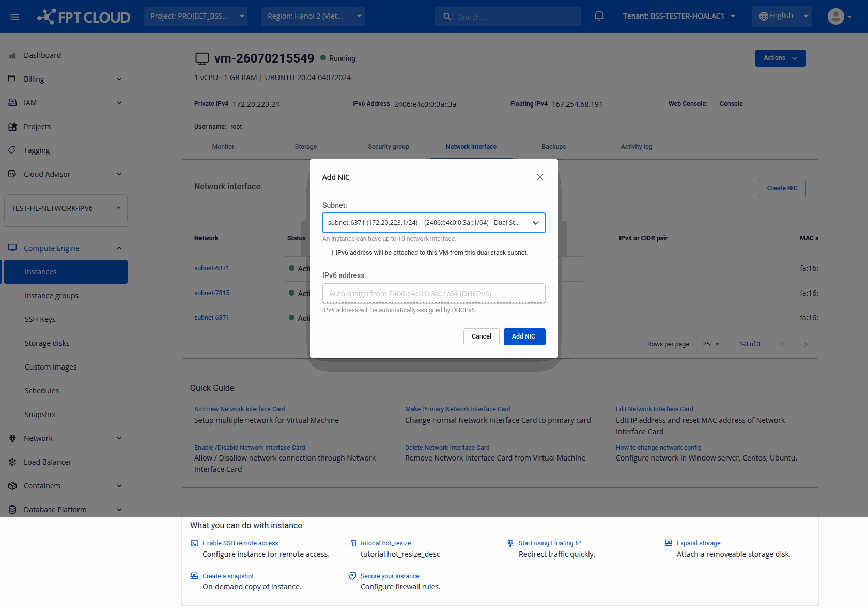The width and height of the screenshot is (868, 613).
Task: Click the FPT Cloud logo
Action: coord(84,17)
